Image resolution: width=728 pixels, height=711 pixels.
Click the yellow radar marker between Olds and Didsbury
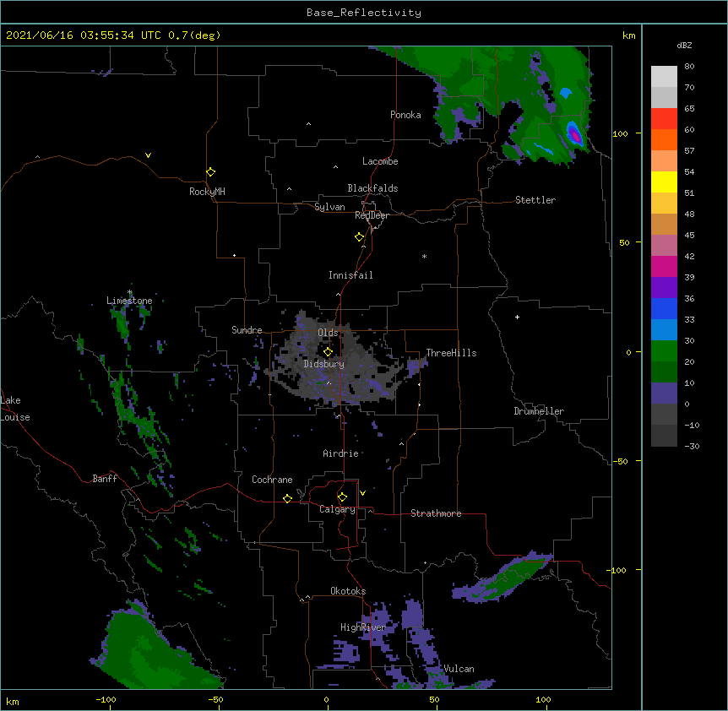pyautogui.click(x=328, y=352)
